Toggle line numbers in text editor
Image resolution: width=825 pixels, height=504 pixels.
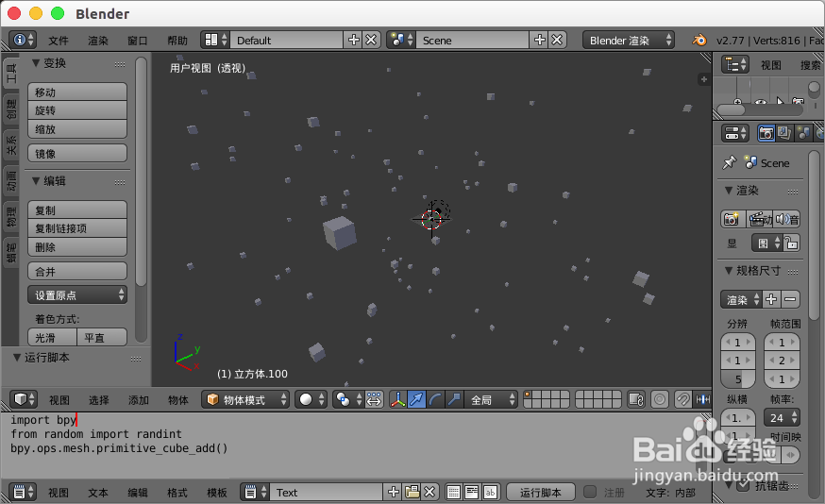453,493
